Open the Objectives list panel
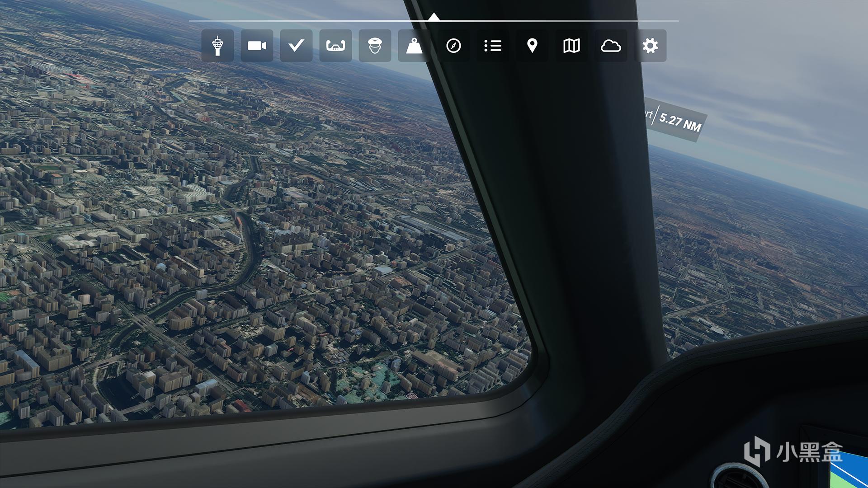Viewport: 868px width, 488px height. 493,46
